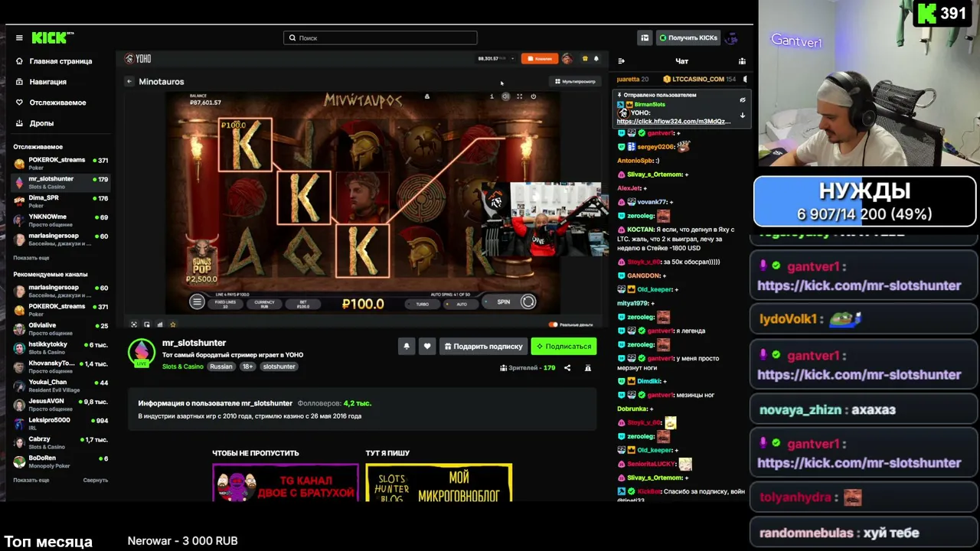This screenshot has height=551, width=980.
Task: Open the Bet ₽100.0 selector
Action: coord(303,304)
